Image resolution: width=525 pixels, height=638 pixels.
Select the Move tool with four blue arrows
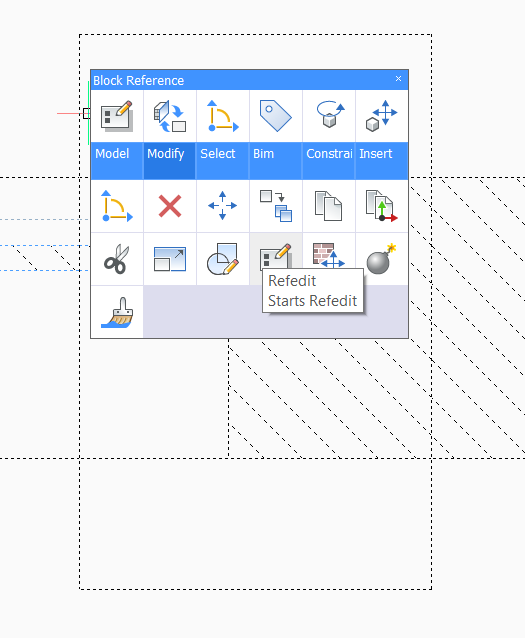point(223,206)
